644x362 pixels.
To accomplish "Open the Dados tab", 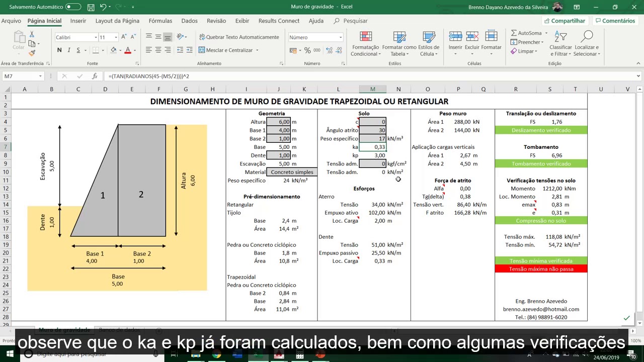I will click(189, 21).
